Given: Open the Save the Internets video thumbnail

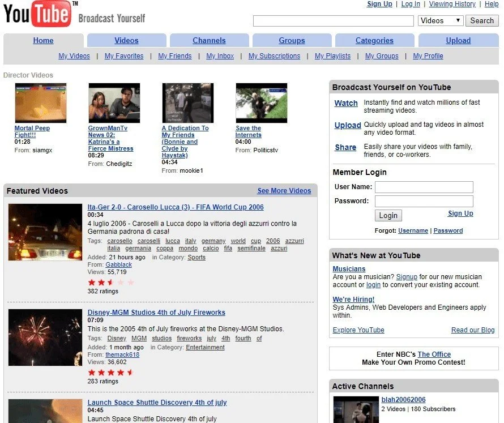Looking at the screenshot, I should click(x=261, y=103).
